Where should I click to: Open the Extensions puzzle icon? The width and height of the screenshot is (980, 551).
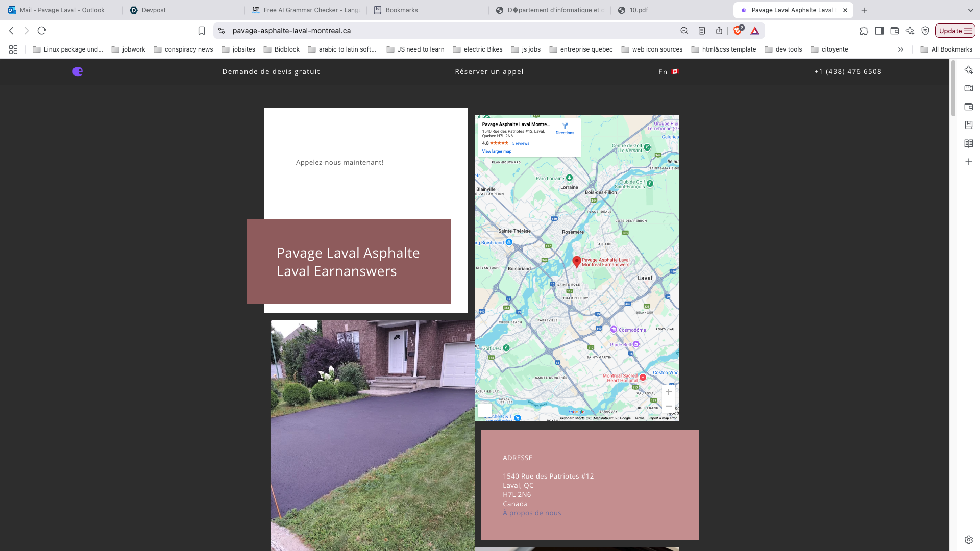[864, 31]
